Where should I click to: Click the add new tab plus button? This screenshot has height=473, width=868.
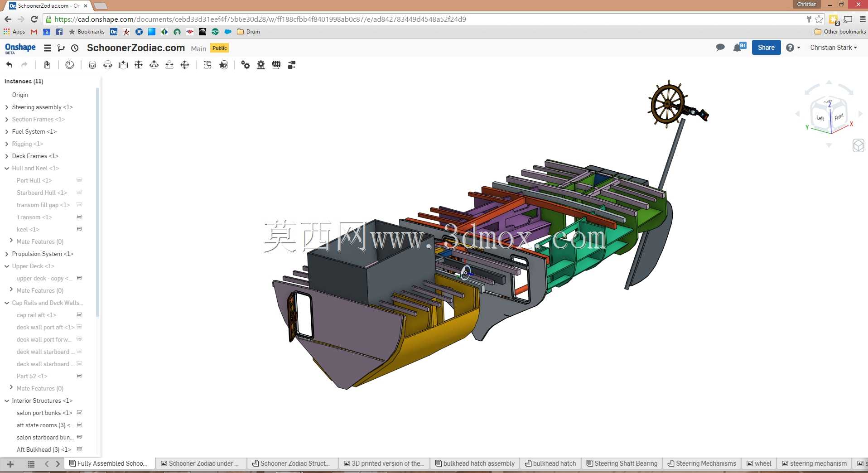(x=10, y=464)
